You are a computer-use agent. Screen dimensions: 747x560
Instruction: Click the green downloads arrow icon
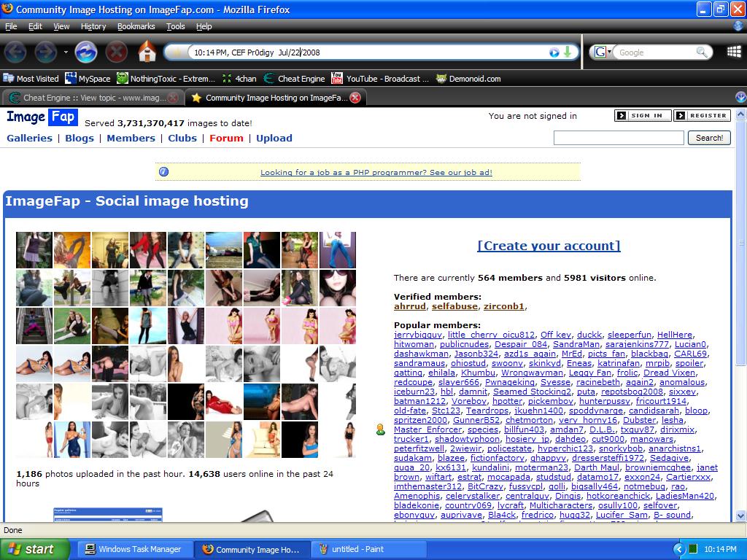coord(568,52)
